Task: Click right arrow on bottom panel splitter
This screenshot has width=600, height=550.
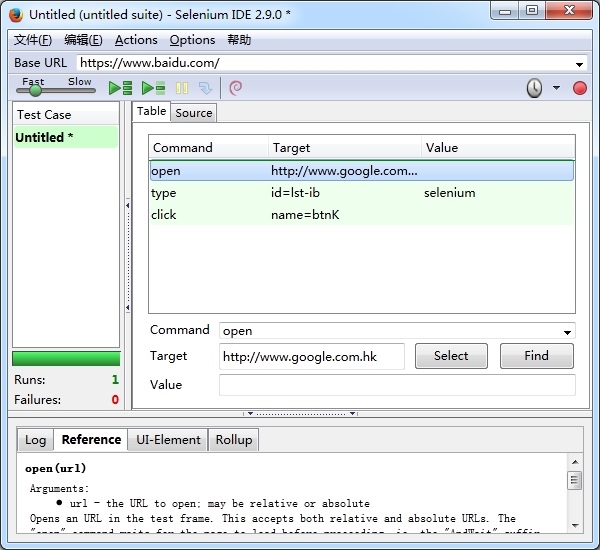Action: pos(352,413)
